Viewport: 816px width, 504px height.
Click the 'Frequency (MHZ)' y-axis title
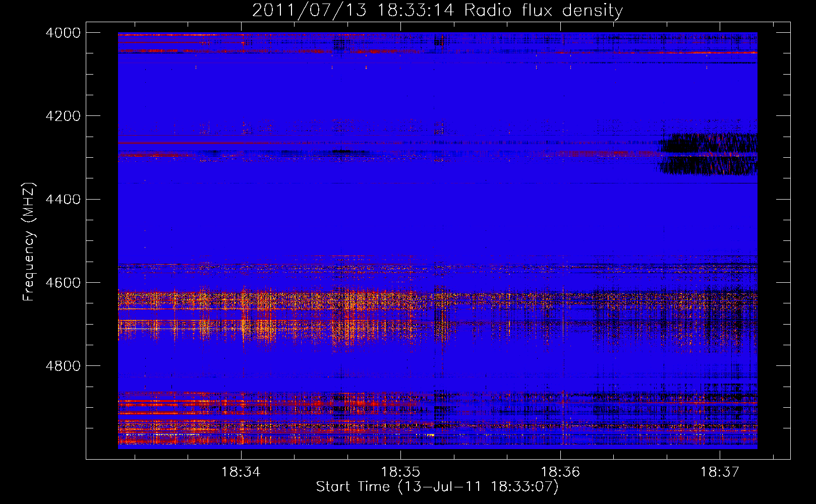click(29, 242)
